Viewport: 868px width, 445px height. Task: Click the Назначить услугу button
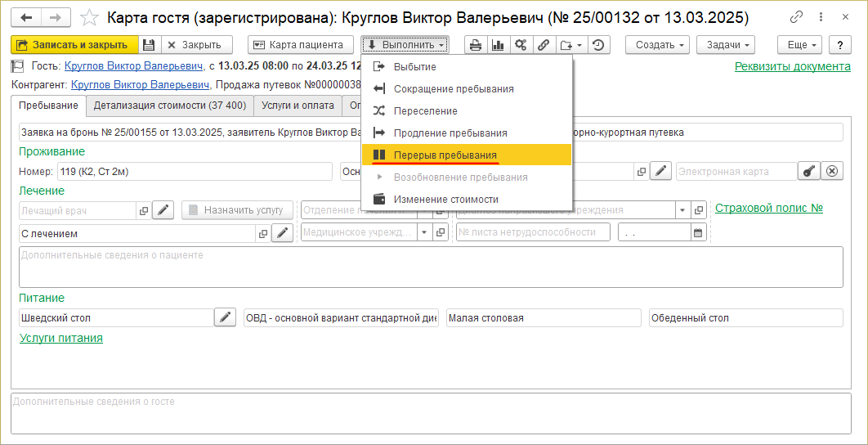point(238,210)
